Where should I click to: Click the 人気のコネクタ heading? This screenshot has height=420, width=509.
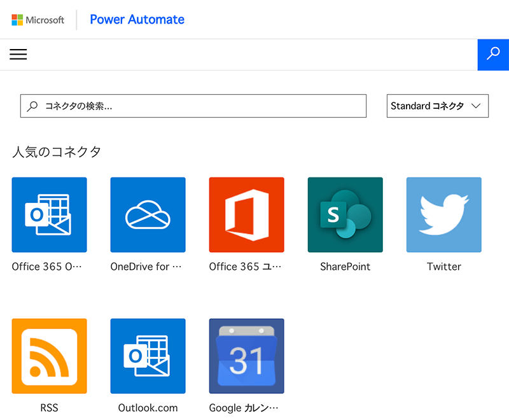[57, 151]
